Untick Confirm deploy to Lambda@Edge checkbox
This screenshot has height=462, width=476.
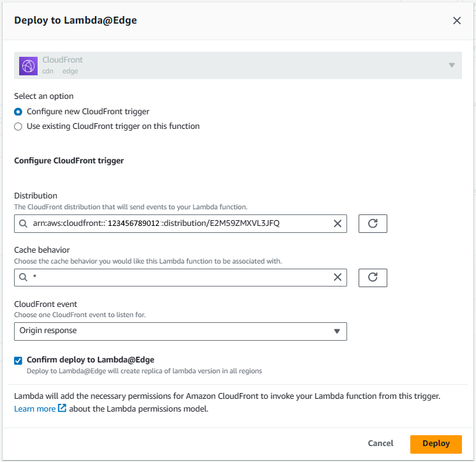[19, 361]
